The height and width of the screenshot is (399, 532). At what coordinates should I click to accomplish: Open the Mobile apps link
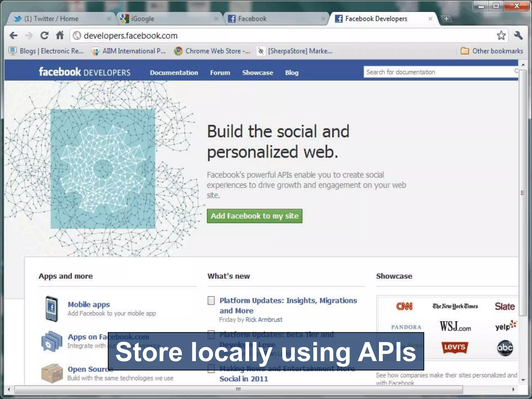pos(89,304)
